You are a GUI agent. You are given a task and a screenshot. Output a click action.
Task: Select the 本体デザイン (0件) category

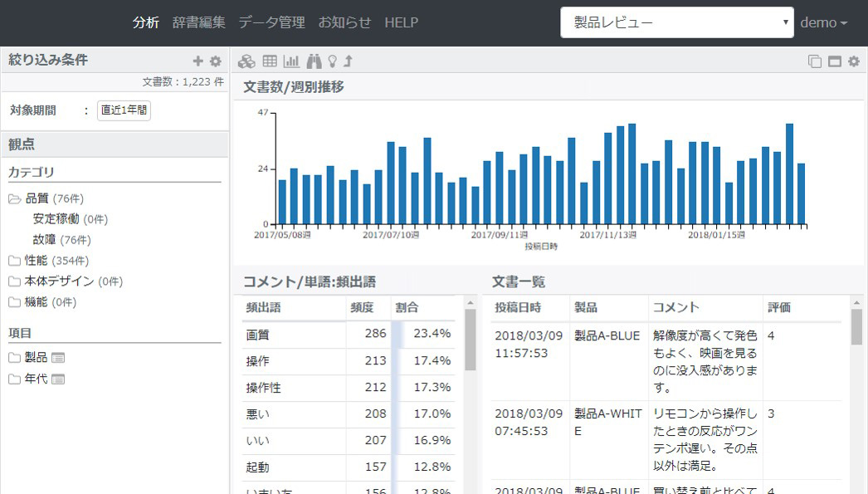click(x=74, y=281)
